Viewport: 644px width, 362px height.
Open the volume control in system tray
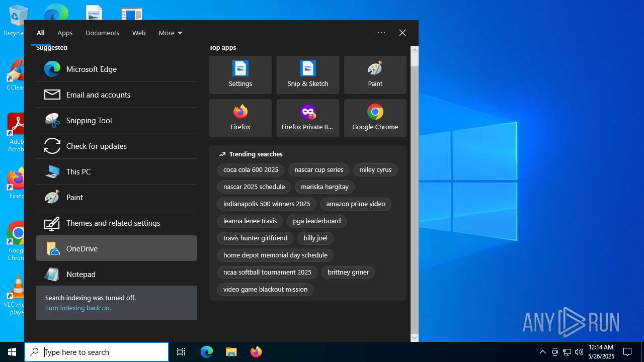click(x=579, y=352)
